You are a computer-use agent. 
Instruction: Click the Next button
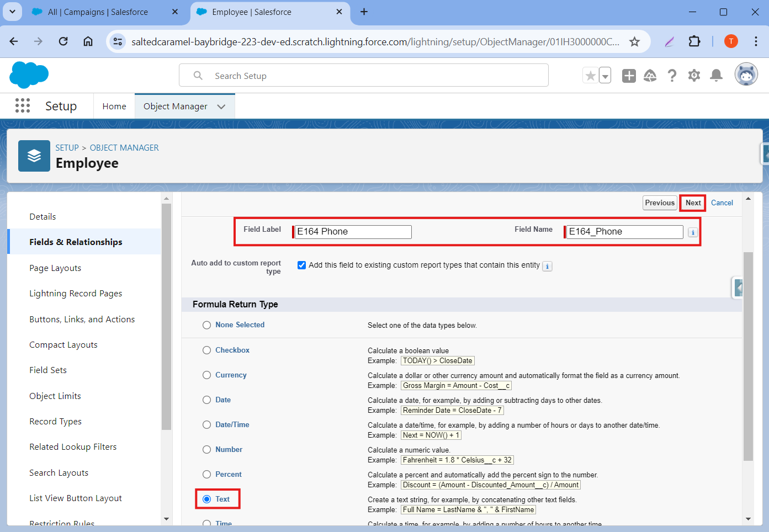click(693, 203)
